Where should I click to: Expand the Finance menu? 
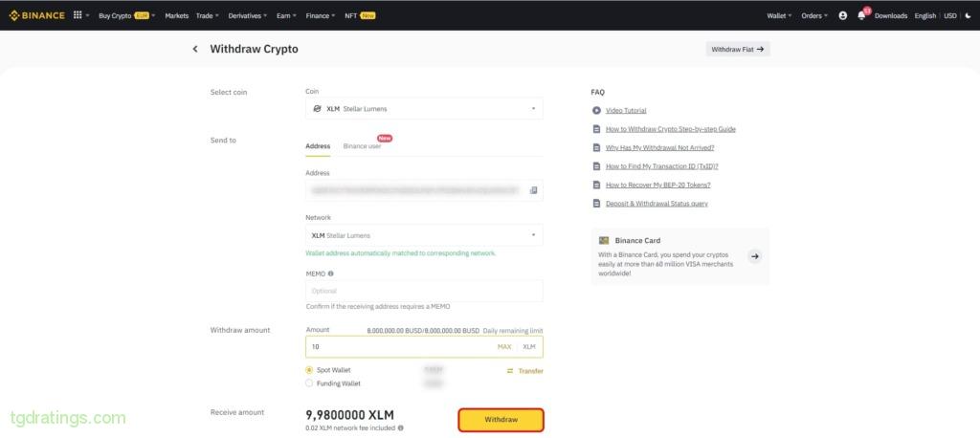pyautogui.click(x=321, y=15)
